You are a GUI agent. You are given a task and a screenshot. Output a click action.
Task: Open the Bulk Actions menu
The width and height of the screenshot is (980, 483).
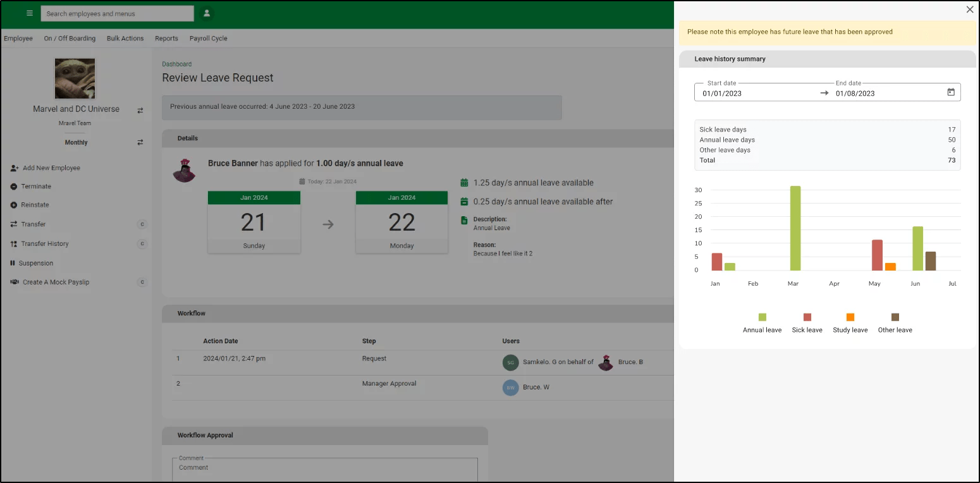[125, 39]
